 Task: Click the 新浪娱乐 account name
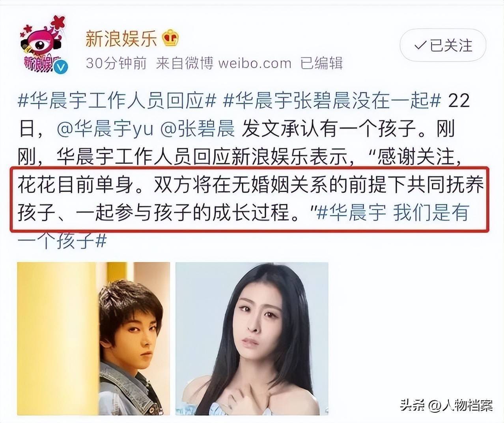click(x=121, y=38)
